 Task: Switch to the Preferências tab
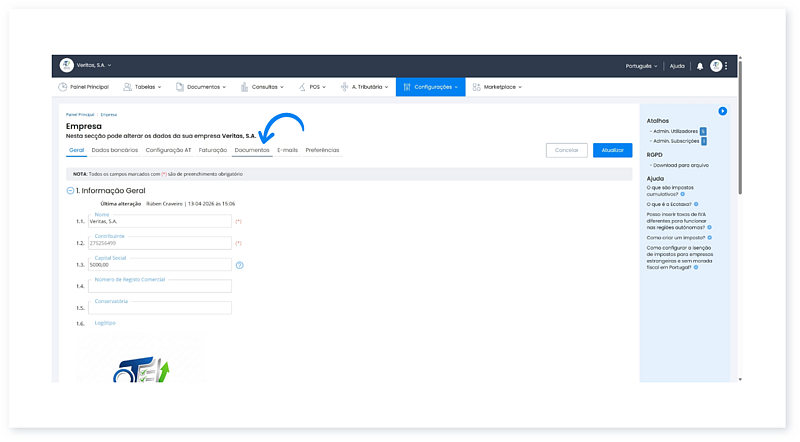tap(322, 151)
